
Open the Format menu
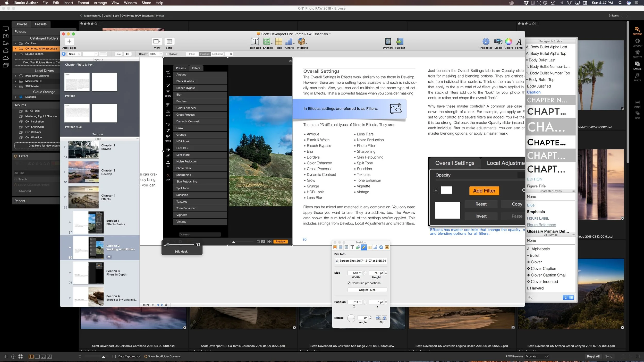(83, 3)
